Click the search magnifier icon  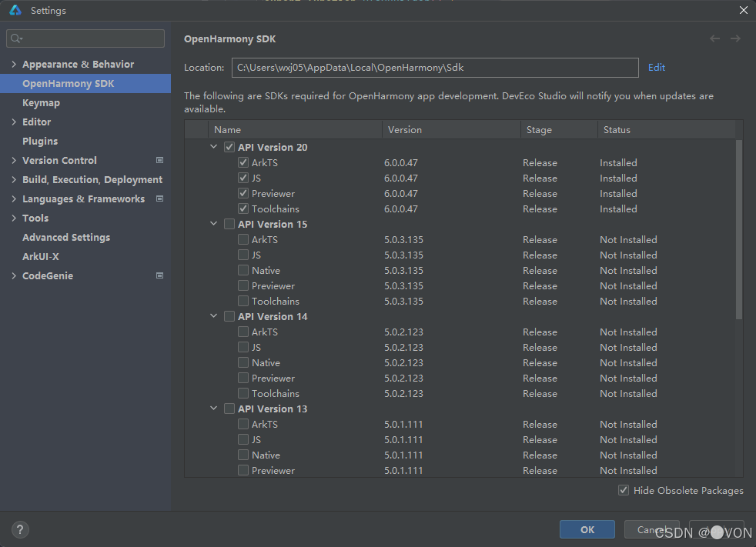16,38
